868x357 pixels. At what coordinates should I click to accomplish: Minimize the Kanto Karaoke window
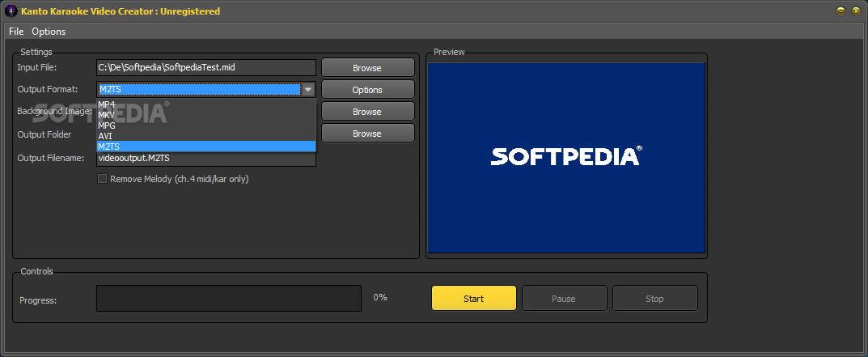[x=840, y=11]
